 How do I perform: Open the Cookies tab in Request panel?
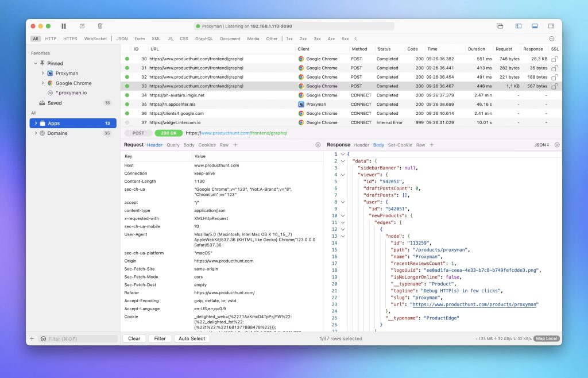point(206,145)
